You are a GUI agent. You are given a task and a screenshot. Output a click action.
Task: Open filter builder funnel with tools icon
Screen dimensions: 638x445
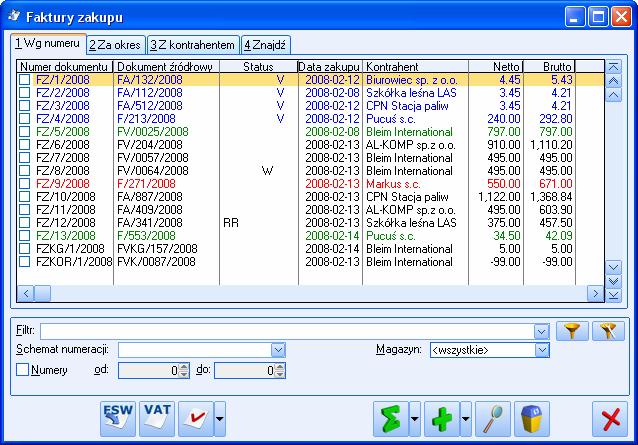(x=608, y=331)
